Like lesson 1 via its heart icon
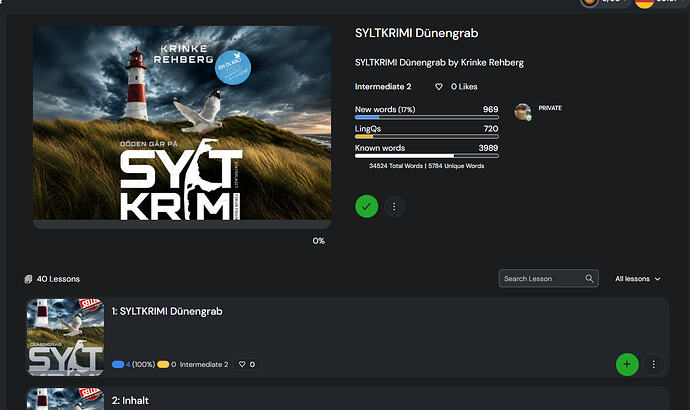This screenshot has width=690, height=410. pos(242,364)
